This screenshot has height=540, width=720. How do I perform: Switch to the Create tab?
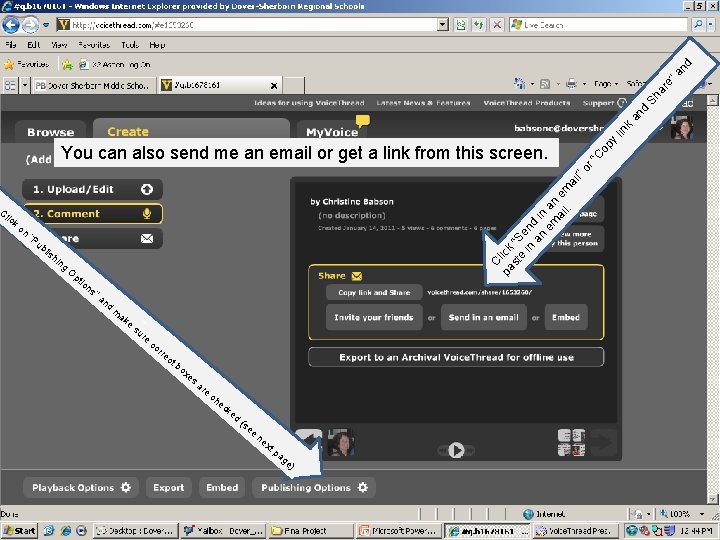[128, 131]
